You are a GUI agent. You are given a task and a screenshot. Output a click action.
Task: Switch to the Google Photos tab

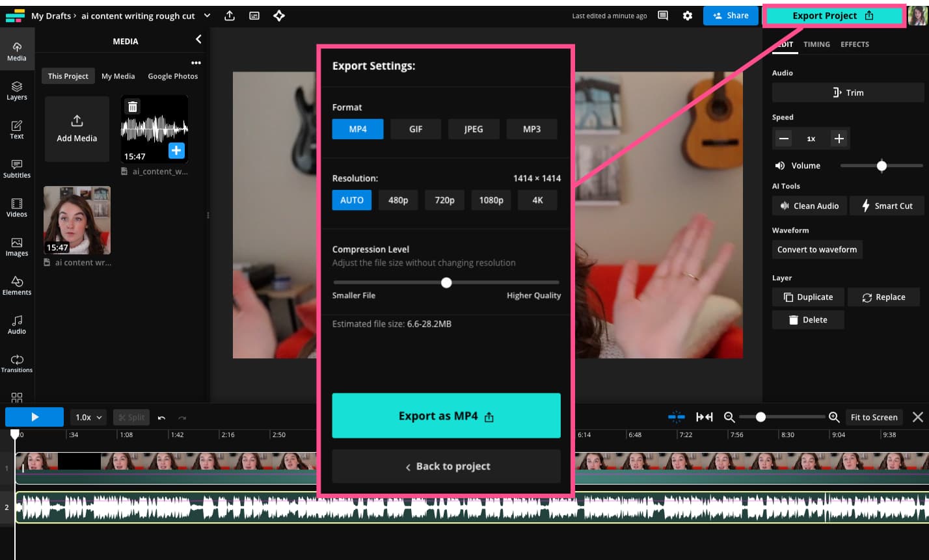173,76
